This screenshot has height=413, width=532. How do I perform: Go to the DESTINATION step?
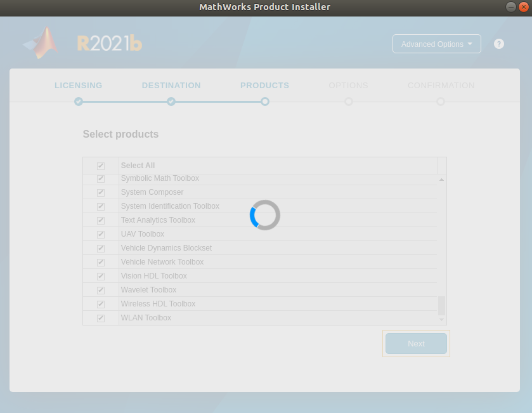(x=171, y=85)
